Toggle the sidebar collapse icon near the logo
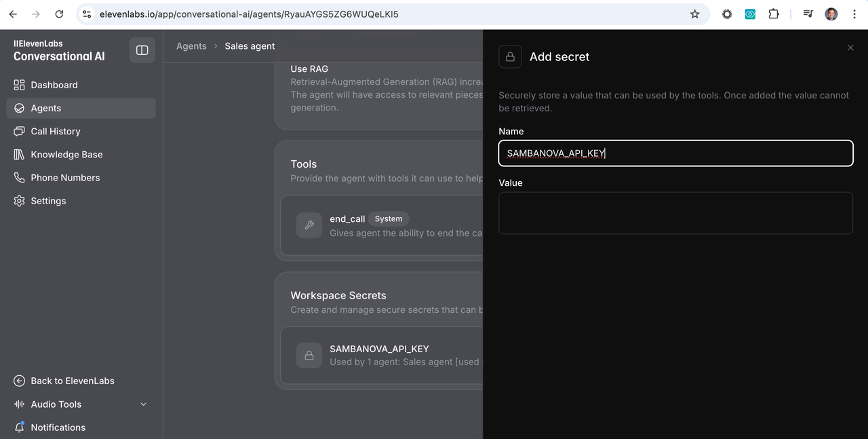868x439 pixels. pos(142,50)
